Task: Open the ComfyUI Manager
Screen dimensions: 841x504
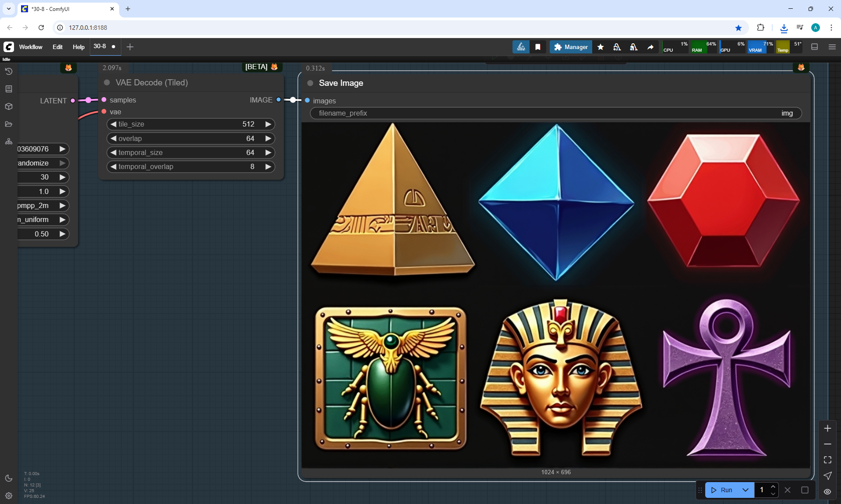Action: point(571,47)
